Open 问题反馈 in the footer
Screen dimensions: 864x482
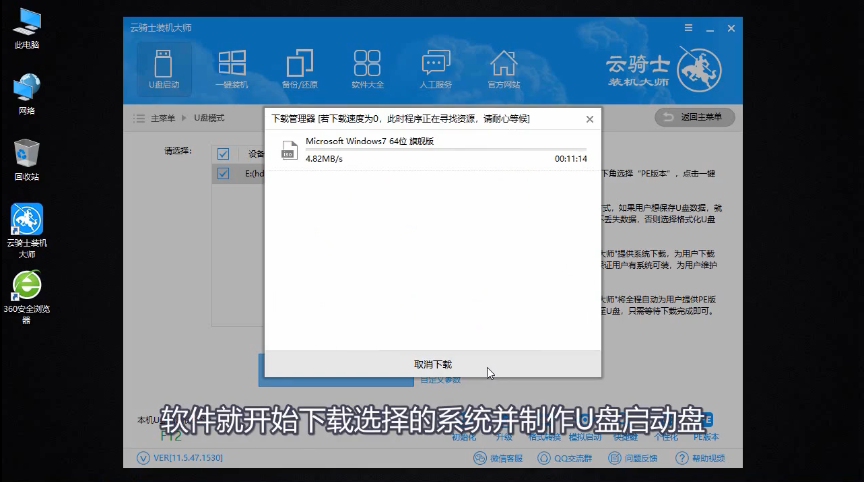coord(633,458)
